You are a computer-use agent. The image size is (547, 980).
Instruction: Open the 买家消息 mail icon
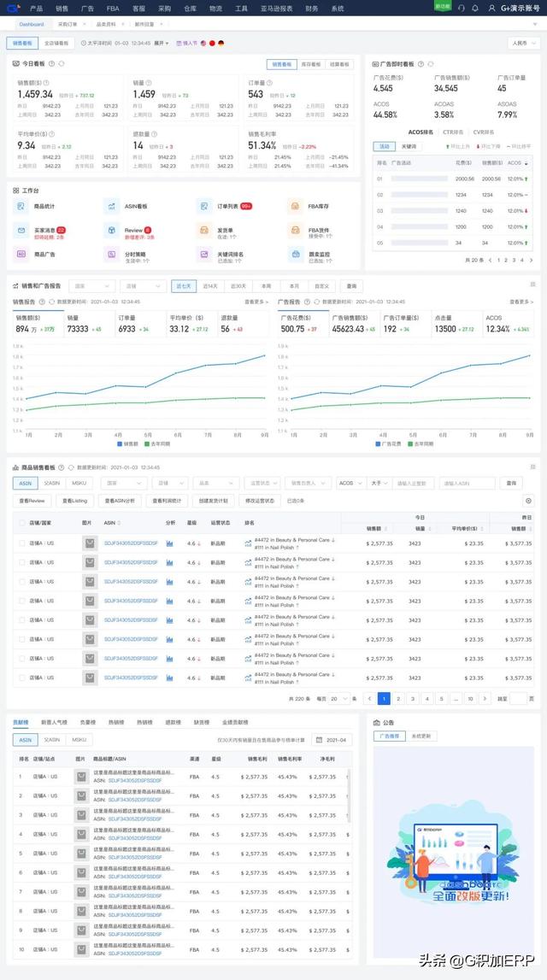click(21, 231)
